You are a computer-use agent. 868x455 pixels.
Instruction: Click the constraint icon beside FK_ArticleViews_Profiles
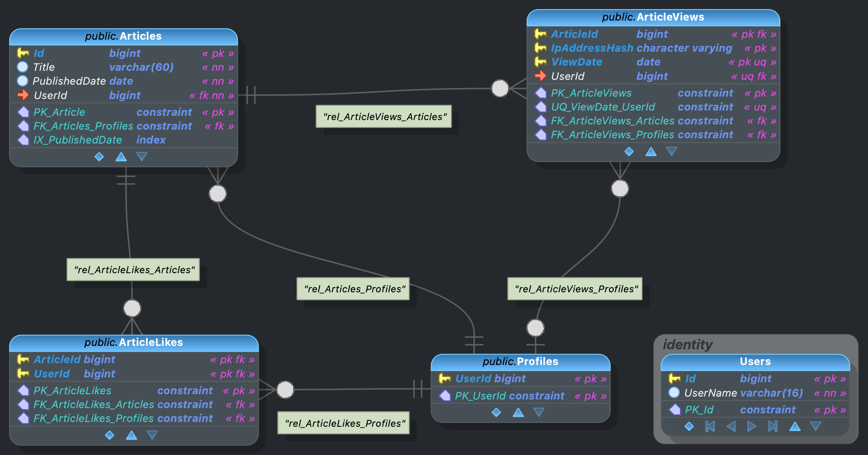[541, 134]
